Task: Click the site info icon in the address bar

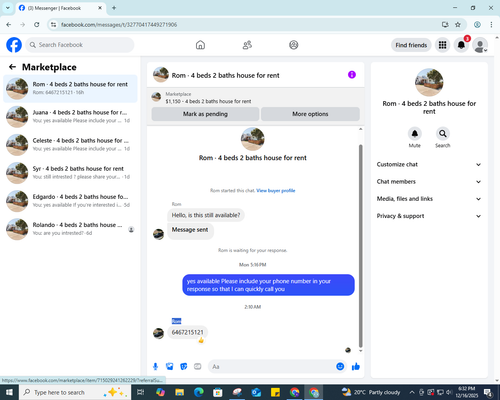Action: click(53, 25)
